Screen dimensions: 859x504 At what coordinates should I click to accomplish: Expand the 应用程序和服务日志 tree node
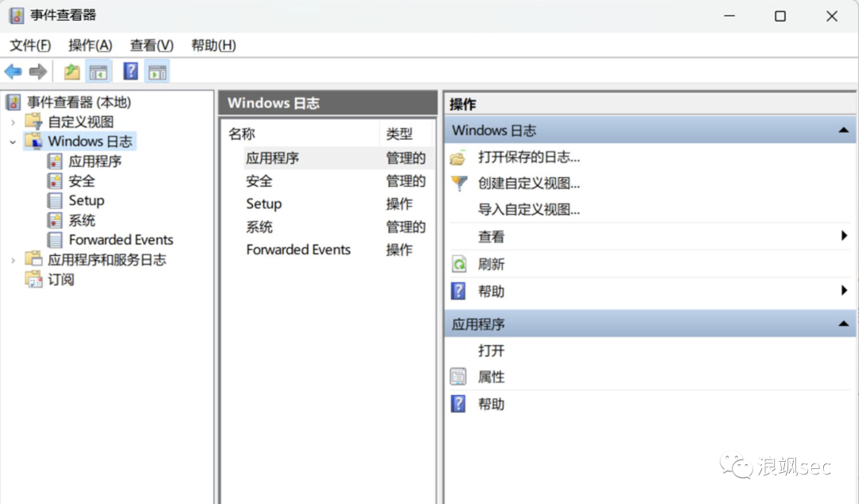14,260
